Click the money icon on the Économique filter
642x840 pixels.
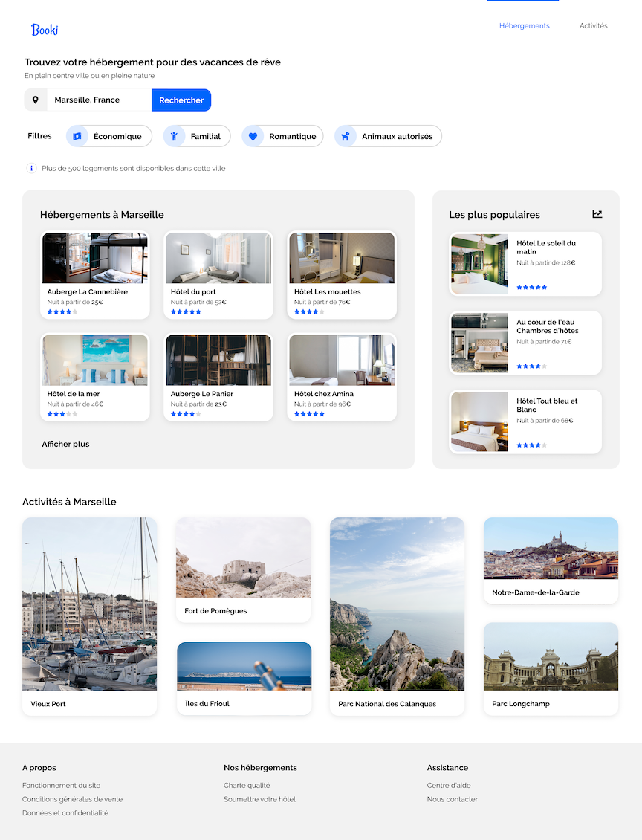[x=77, y=136]
